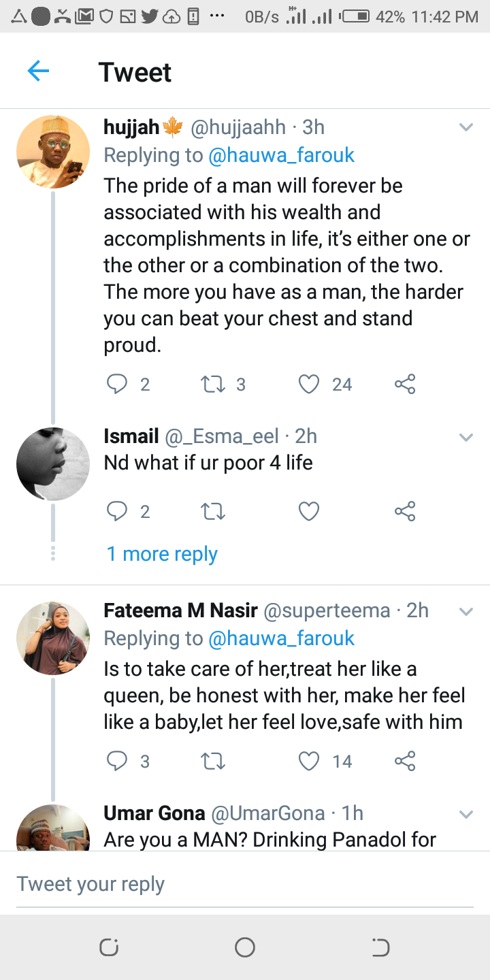Share hujjah's tweet using share icon
This screenshot has width=490, height=980.
point(405,385)
